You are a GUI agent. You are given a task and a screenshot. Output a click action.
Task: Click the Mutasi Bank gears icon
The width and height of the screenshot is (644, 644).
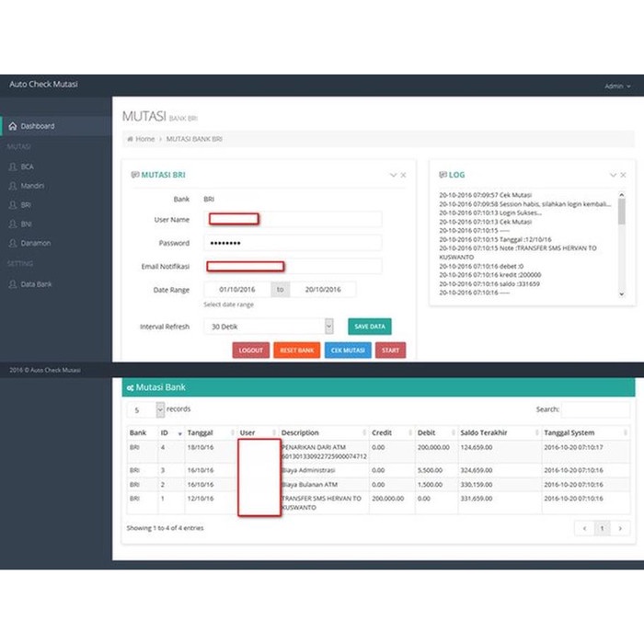point(131,387)
